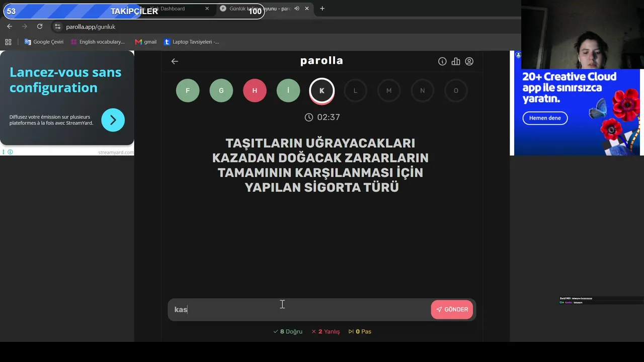Close the Günlük kelime oyunu tab
Image resolution: width=644 pixels, height=362 pixels.
(307, 9)
